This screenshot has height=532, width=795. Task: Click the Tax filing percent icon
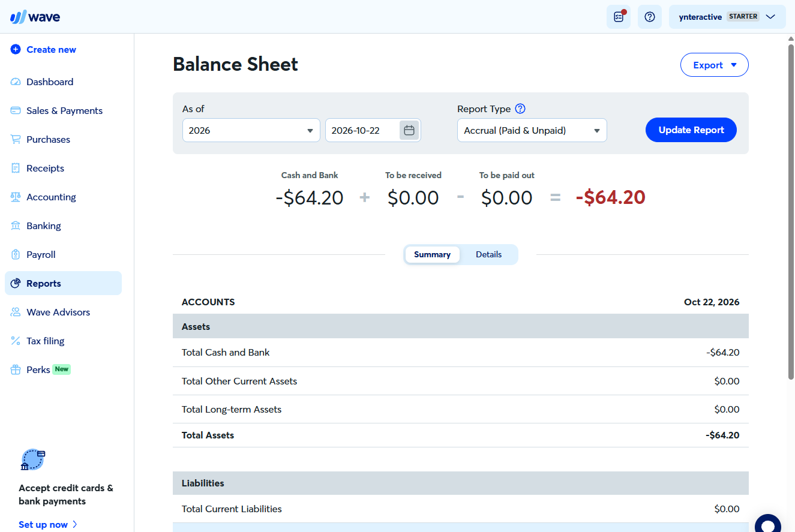pyautogui.click(x=16, y=341)
